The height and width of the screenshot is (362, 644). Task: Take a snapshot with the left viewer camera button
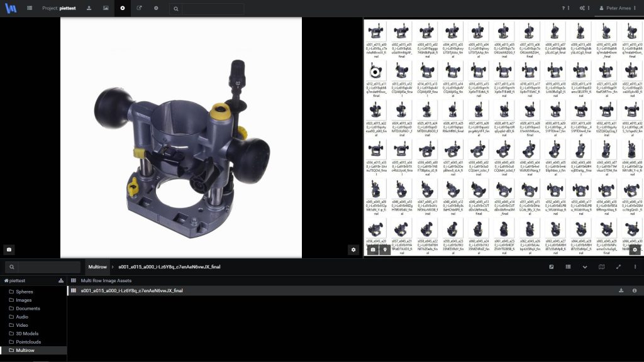click(9, 250)
